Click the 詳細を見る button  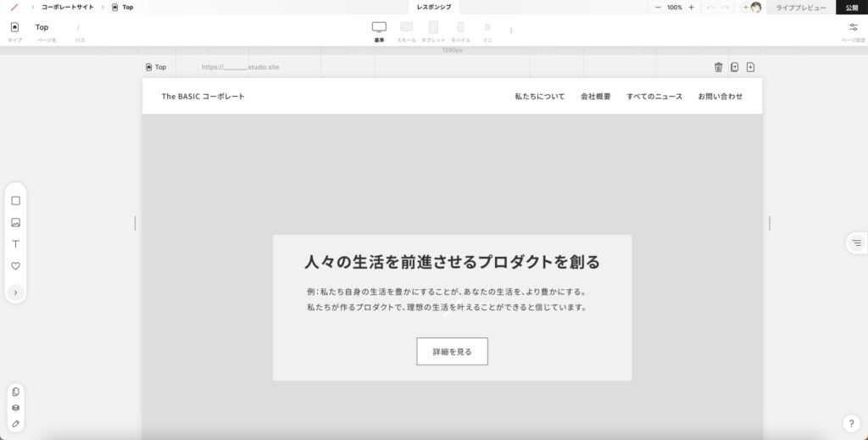pos(453,352)
